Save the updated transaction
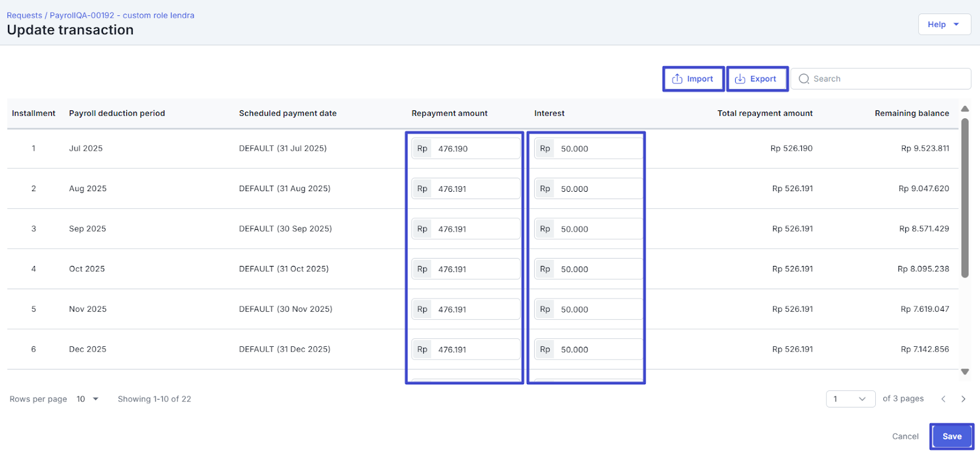Viewport: 980px width, 451px height. click(951, 436)
